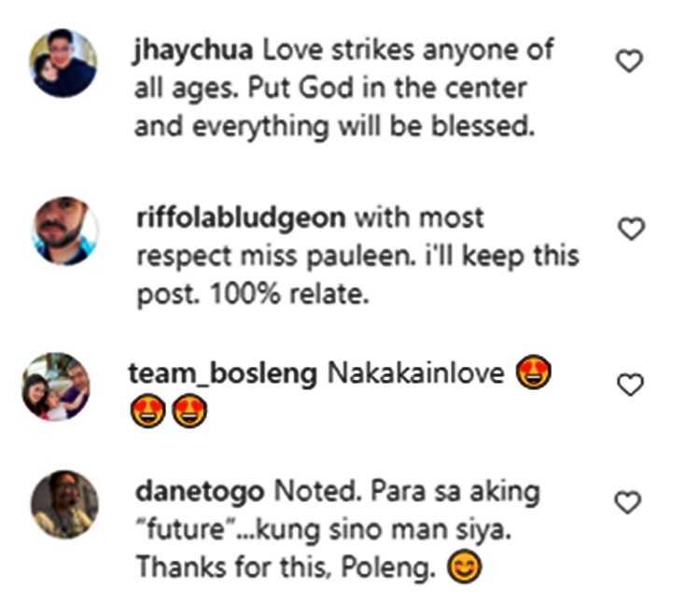This screenshot has width=700, height=603.
Task: Visit the jhaychua username link
Action: (193, 50)
